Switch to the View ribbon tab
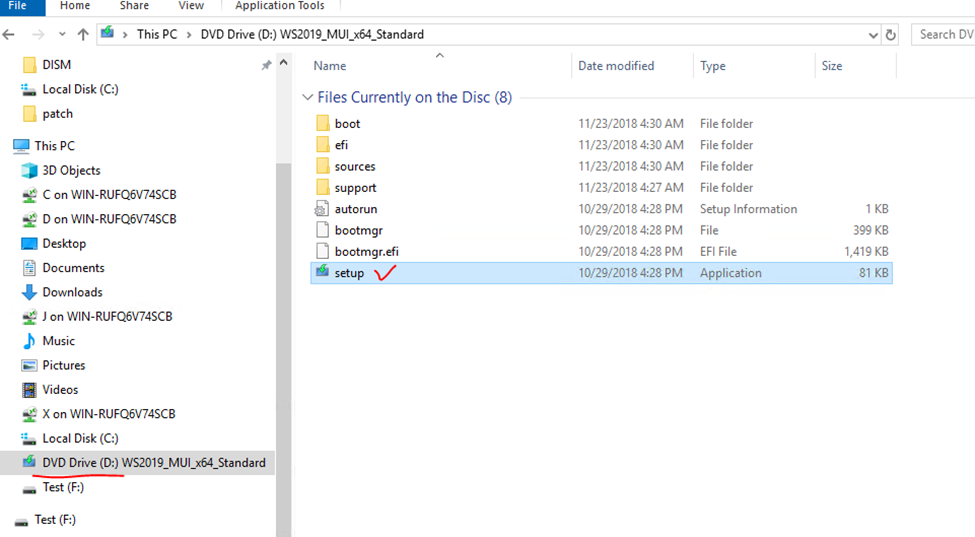The width and height of the screenshot is (975, 537). point(191,6)
